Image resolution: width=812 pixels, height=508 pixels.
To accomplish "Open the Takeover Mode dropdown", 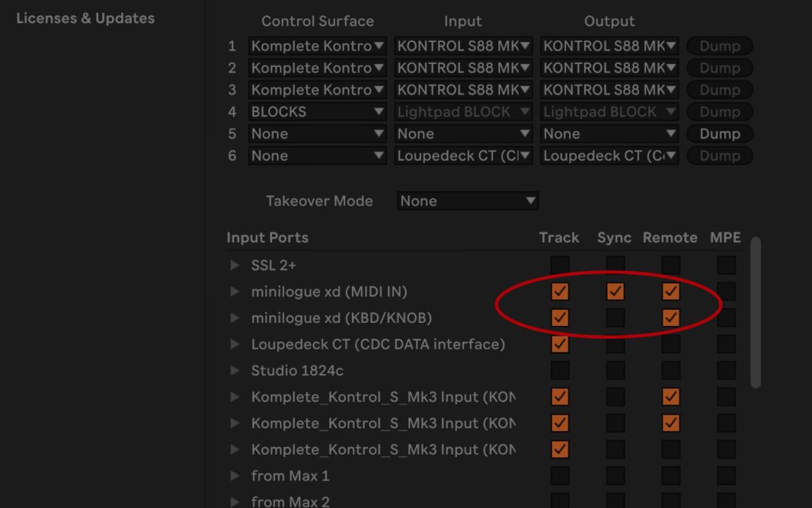I will [467, 201].
